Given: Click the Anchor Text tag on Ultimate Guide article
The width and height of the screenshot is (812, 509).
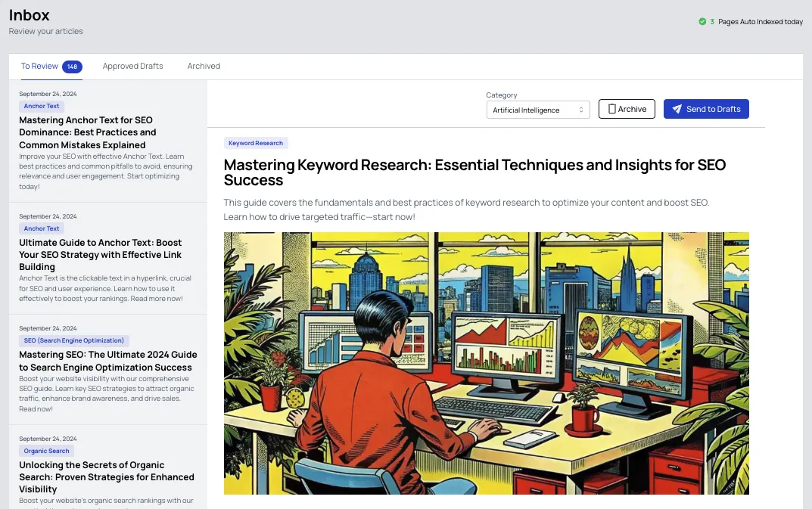Looking at the screenshot, I should [42, 228].
